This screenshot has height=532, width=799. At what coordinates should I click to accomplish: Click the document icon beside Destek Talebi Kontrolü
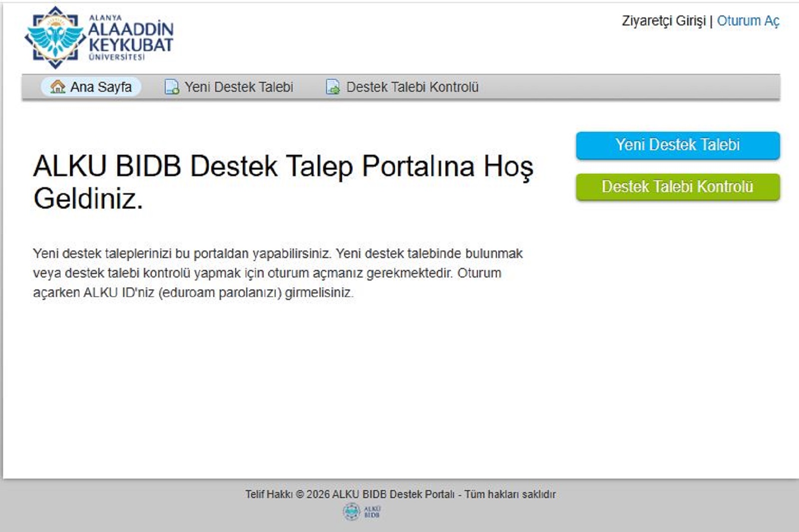pyautogui.click(x=333, y=87)
